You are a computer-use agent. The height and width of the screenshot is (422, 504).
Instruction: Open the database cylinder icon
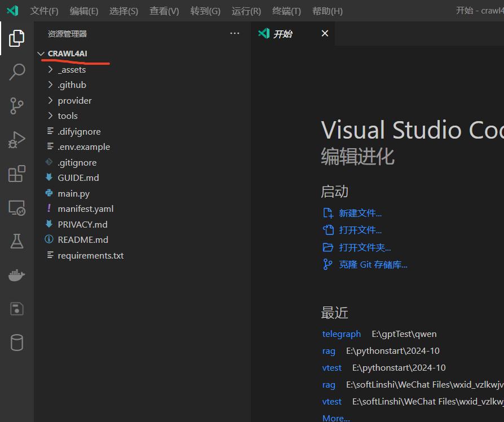[17, 343]
